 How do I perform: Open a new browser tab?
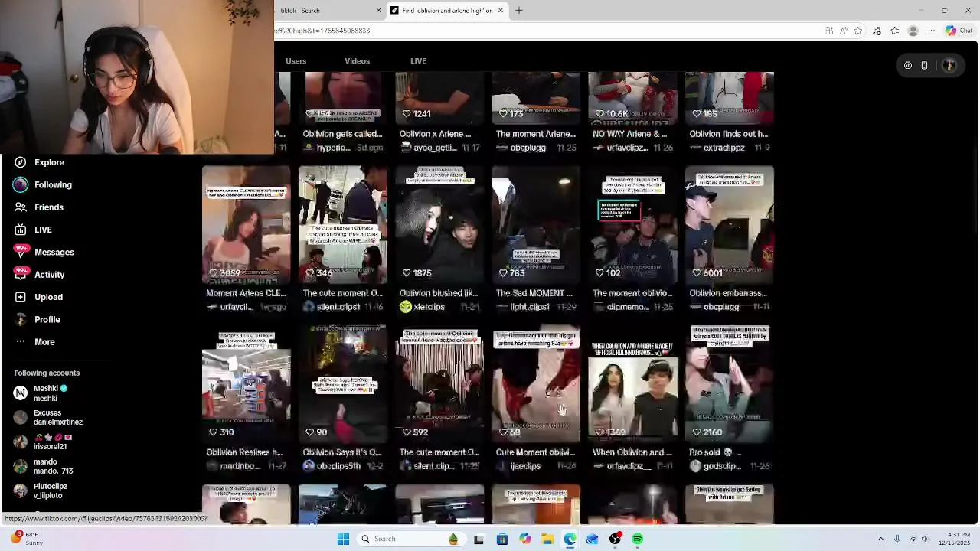(x=518, y=11)
